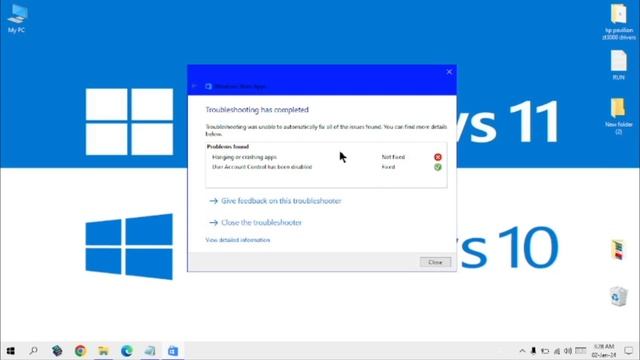Open network status tray icon
This screenshot has height=360, width=640.
click(557, 351)
